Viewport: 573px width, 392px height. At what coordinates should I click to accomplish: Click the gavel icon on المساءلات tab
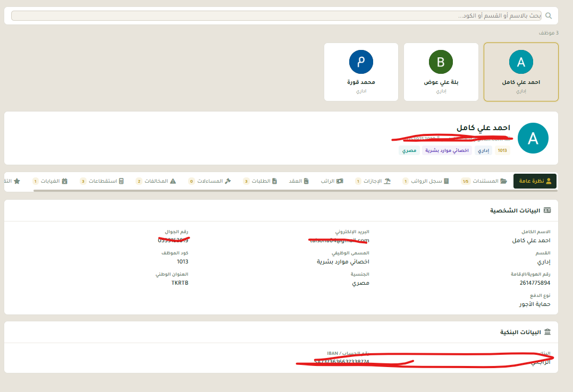pyautogui.click(x=227, y=181)
